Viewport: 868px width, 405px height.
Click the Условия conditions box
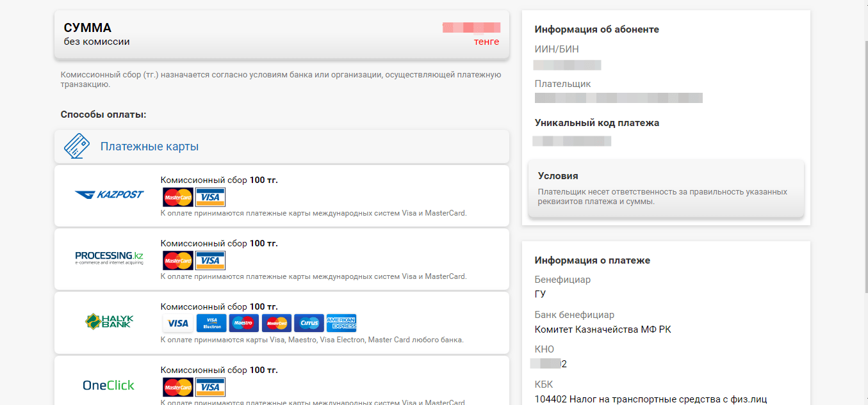(666, 189)
